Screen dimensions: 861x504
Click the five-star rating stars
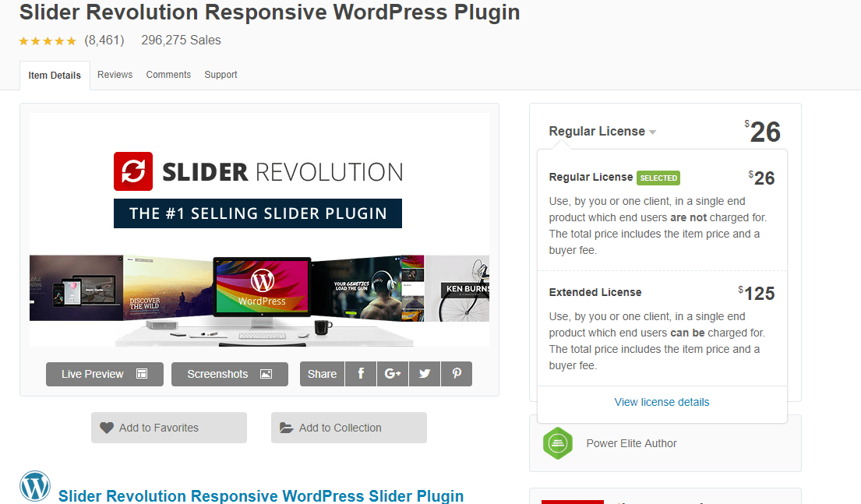click(x=48, y=41)
